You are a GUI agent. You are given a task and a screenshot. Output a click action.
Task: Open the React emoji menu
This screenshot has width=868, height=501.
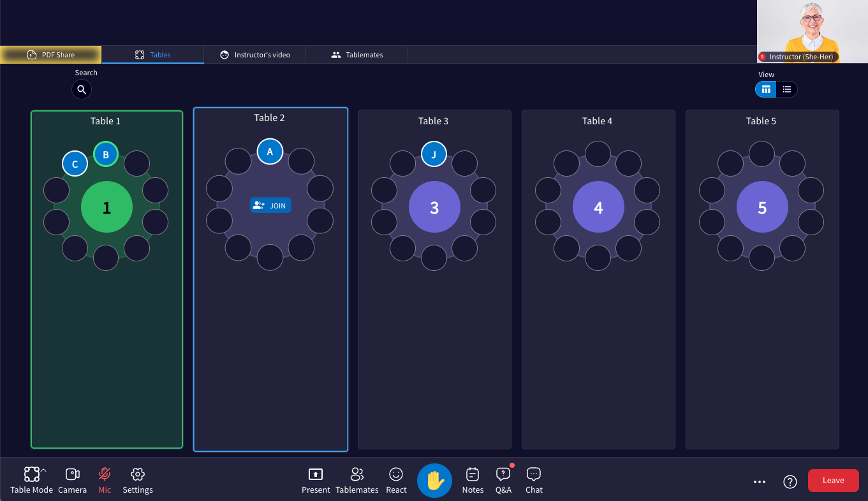pos(396,480)
